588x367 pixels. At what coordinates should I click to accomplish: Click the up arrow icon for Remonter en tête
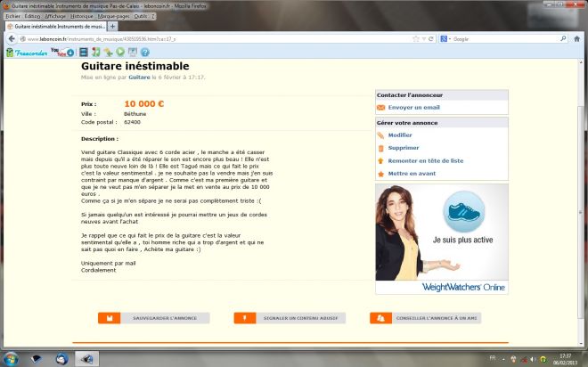click(380, 160)
